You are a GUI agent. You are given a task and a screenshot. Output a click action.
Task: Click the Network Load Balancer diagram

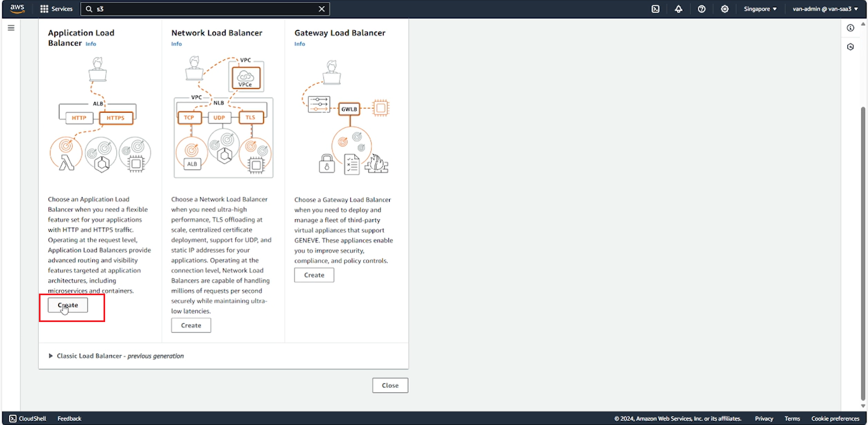[x=223, y=116]
